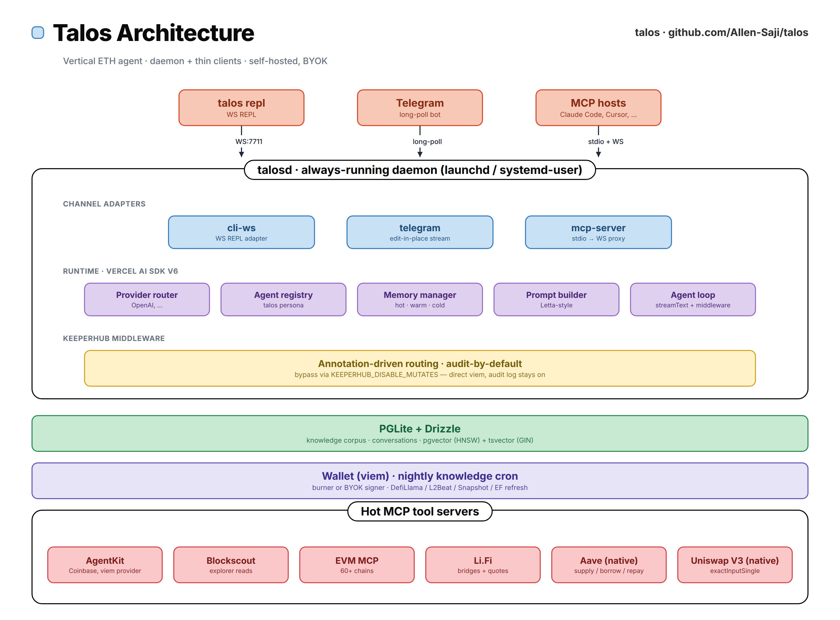This screenshot has width=840, height=620.
Task: Select the Telegram long-poll bot box
Action: point(420,108)
